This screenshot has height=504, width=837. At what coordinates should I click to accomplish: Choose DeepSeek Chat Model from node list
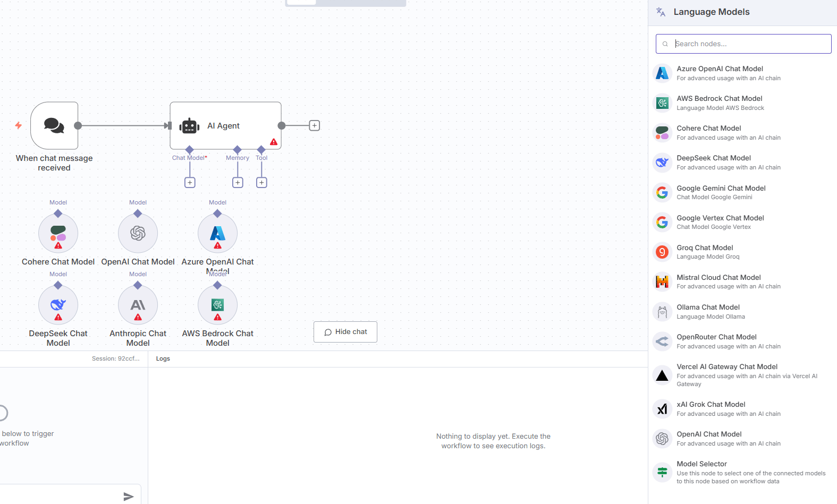[742, 163]
